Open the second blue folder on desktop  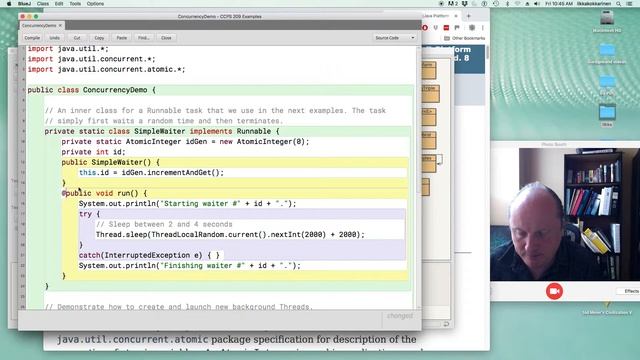(x=607, y=84)
